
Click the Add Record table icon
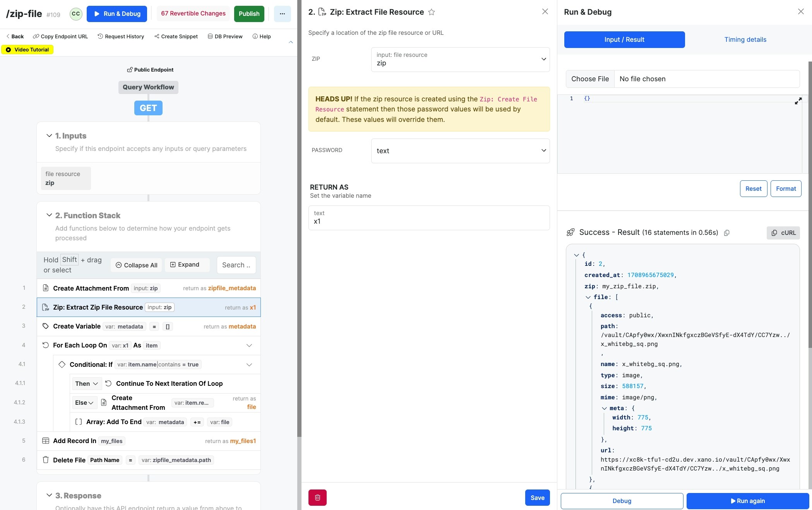46,441
